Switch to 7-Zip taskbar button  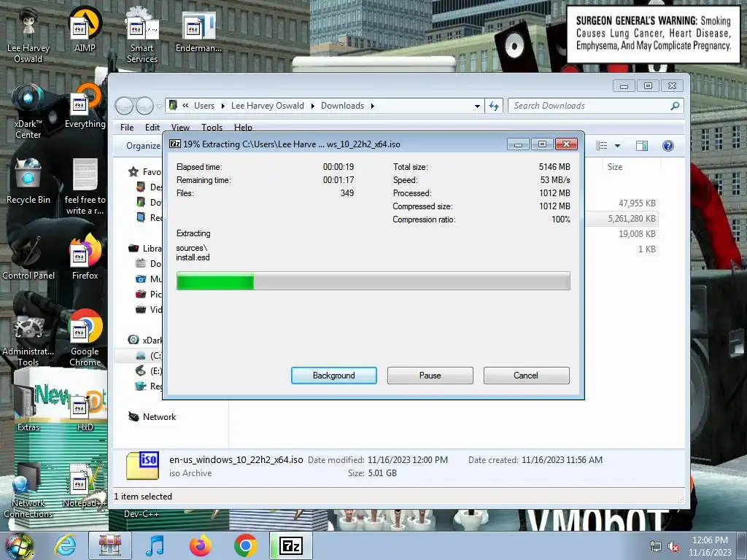coord(291,545)
